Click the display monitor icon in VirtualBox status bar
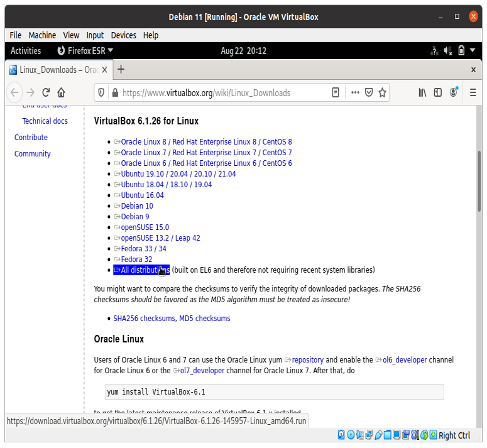The height and width of the screenshot is (448, 487). (x=397, y=435)
